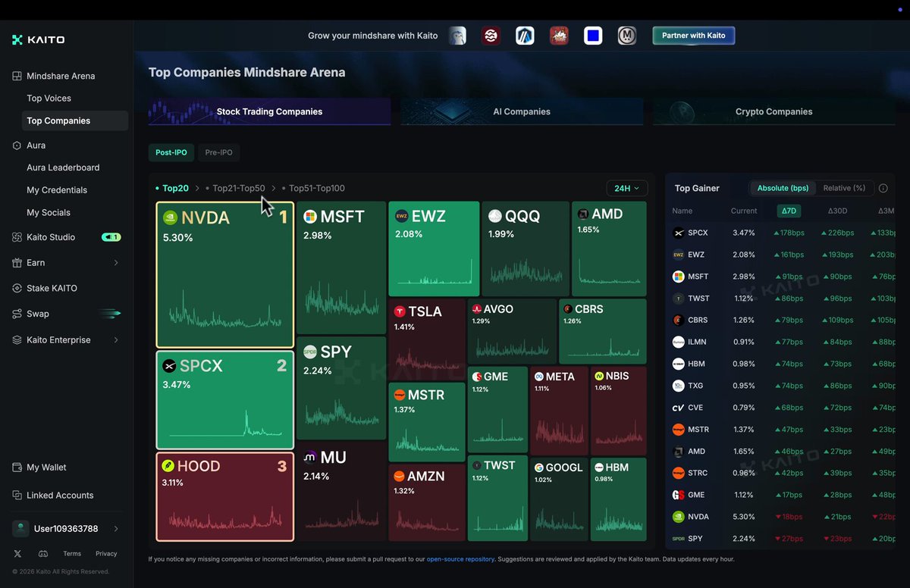Image resolution: width=910 pixels, height=588 pixels.
Task: Click the Linked Accounts icon
Action: (17, 496)
